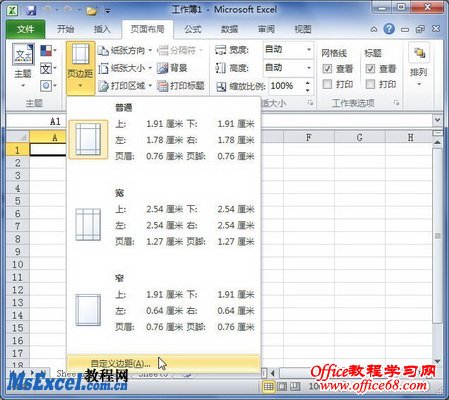Screen dimensions: 449x400
Task: Open Scale to Fit dialog launcher
Action: coord(310,103)
